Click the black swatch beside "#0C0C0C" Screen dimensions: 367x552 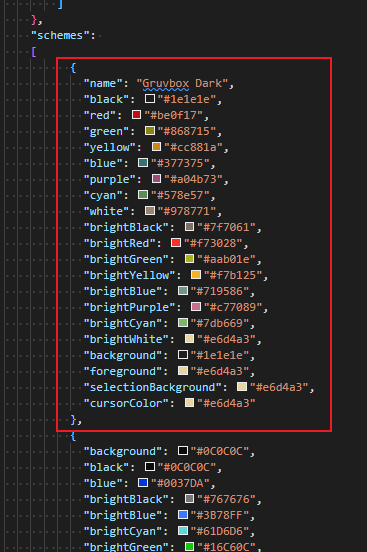tap(150, 467)
